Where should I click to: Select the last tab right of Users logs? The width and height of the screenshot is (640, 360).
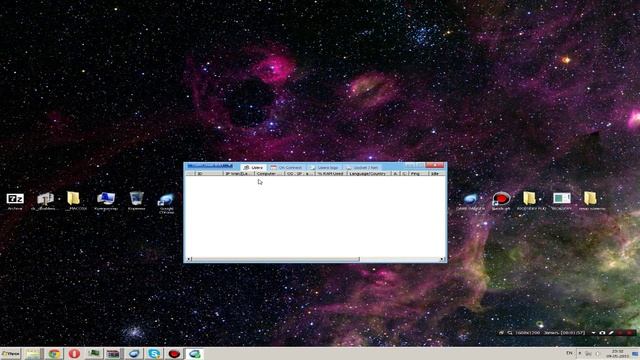coord(362,167)
